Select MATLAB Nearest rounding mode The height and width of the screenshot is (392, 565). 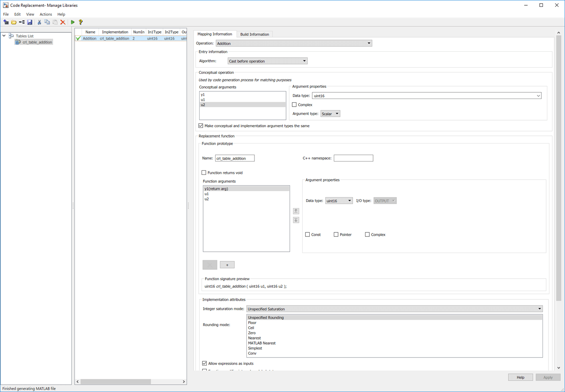pos(394,343)
